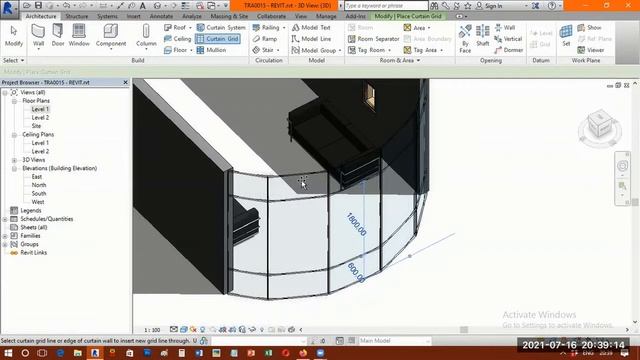
Task: Open the Manage tab
Action: click(326, 16)
